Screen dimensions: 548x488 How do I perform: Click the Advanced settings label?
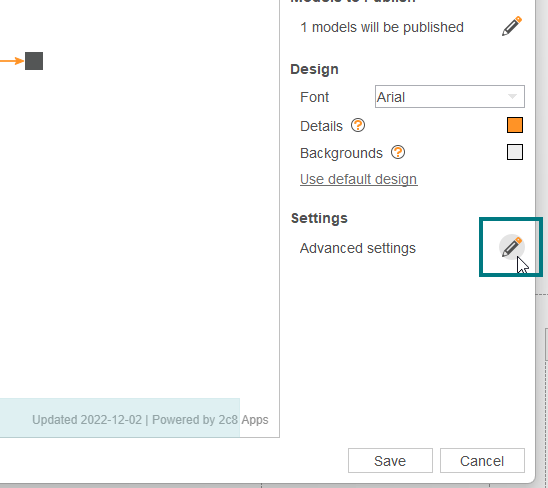(x=358, y=248)
